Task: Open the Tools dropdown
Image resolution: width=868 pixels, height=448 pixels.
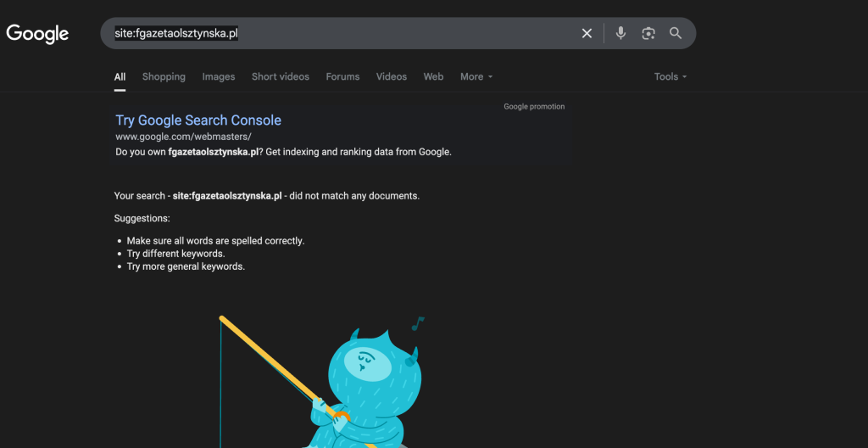Action: click(670, 76)
